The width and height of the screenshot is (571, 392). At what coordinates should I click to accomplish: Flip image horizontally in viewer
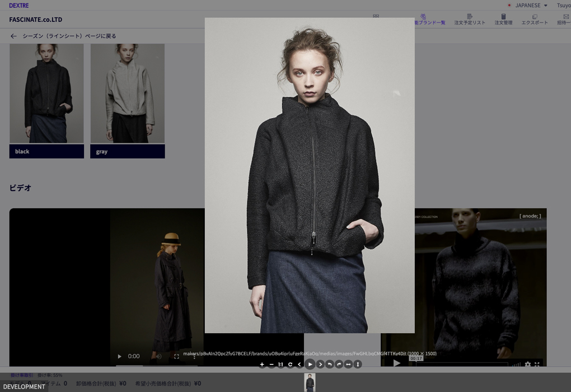click(349, 365)
